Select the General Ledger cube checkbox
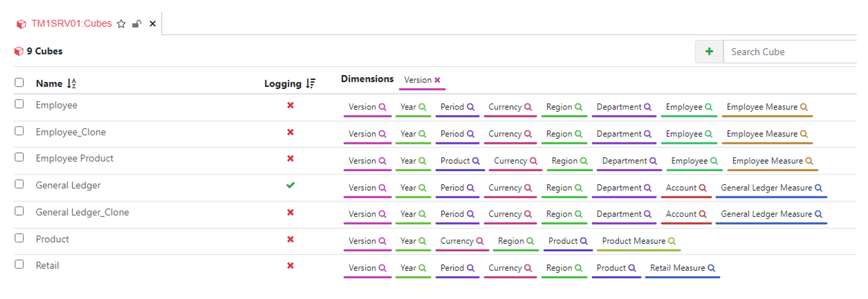The height and width of the screenshot is (299, 868). coord(19,185)
